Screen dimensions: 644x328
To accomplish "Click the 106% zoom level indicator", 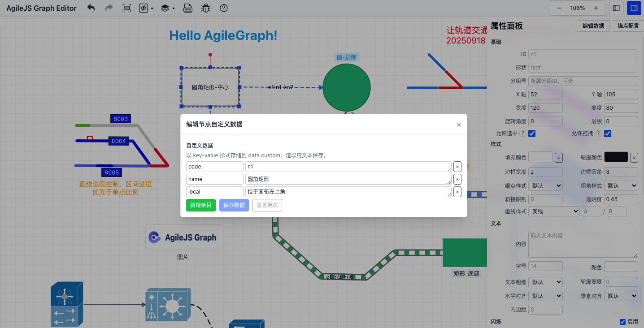I will click(578, 8).
